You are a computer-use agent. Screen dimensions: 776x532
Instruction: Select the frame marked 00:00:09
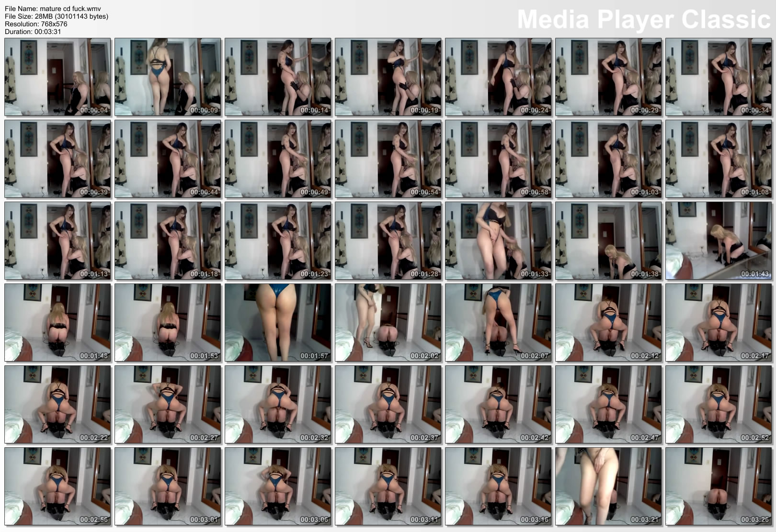click(x=168, y=77)
